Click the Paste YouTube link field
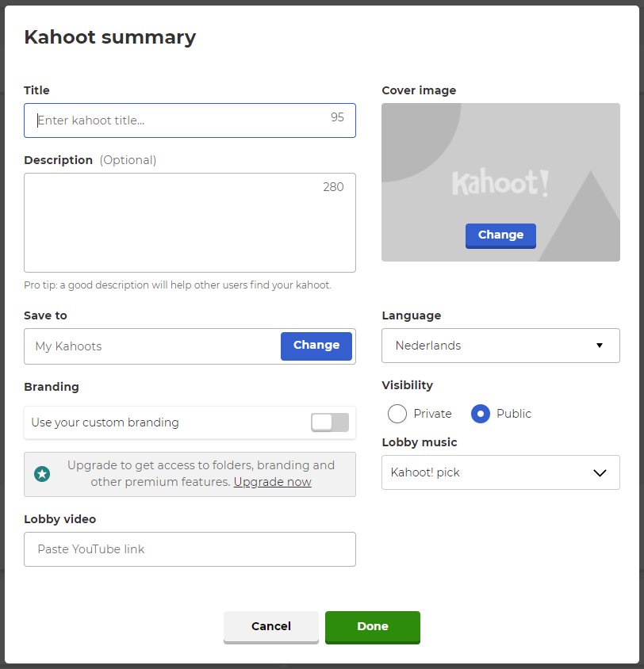 click(190, 549)
